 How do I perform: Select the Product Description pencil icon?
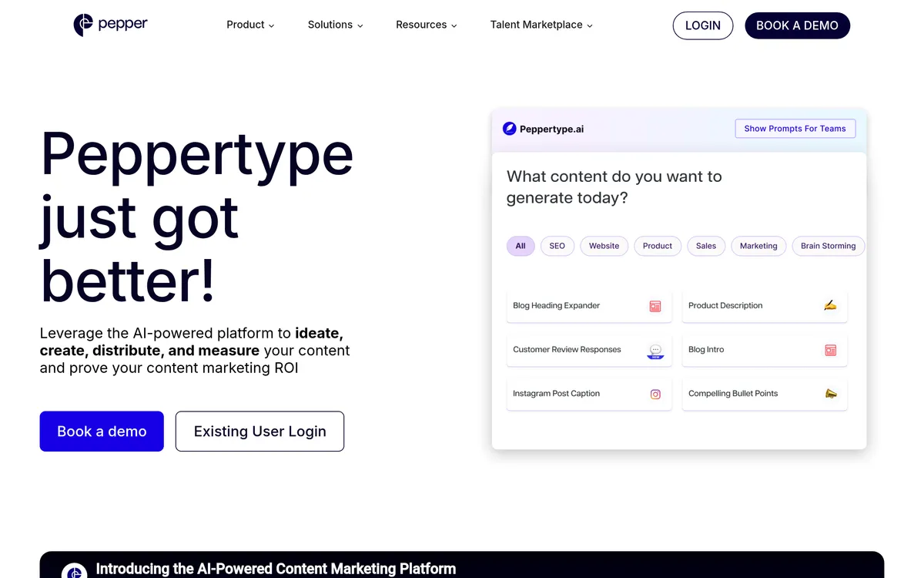(830, 304)
